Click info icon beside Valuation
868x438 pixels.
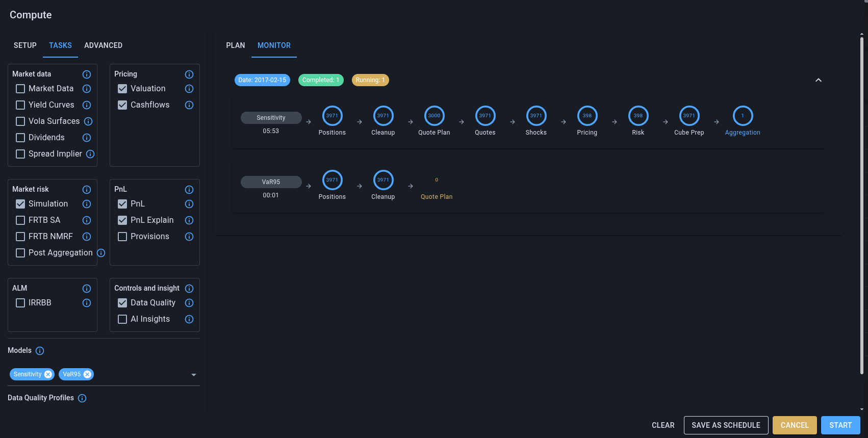point(189,89)
